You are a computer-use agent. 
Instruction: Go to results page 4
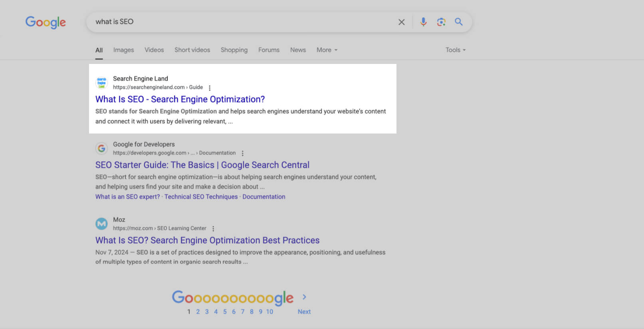coord(216,312)
